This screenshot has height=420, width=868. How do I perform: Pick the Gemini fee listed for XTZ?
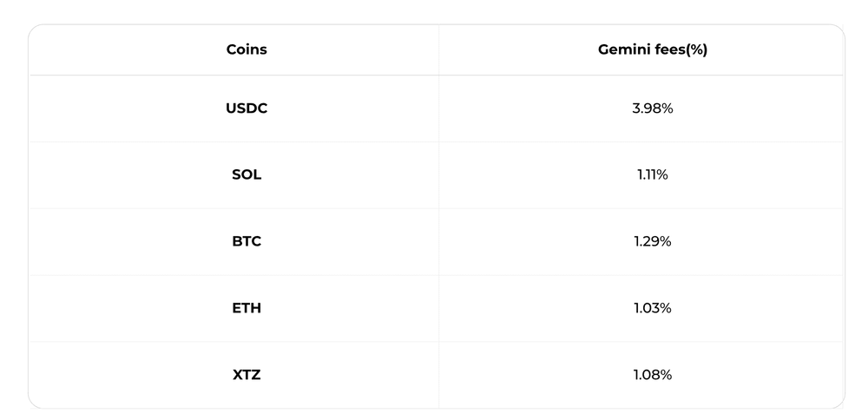tap(652, 375)
